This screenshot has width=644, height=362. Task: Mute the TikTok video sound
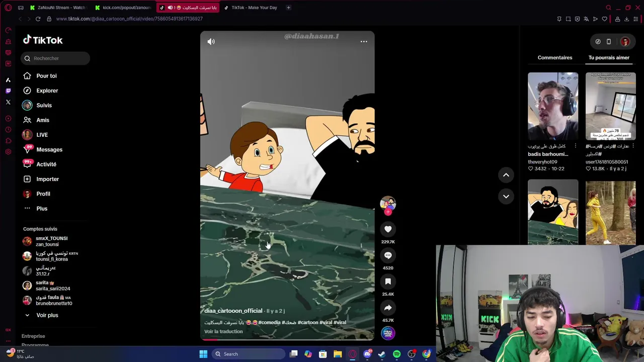click(x=211, y=42)
